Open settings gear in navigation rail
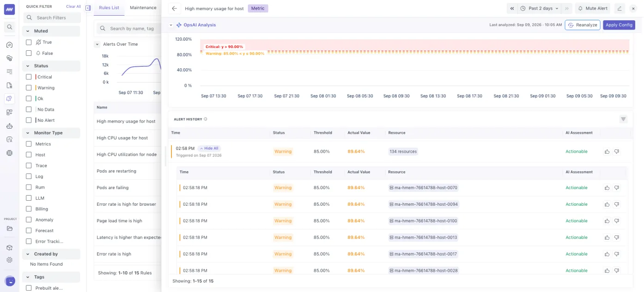Viewport: 644px width, 292px height. tap(9, 260)
